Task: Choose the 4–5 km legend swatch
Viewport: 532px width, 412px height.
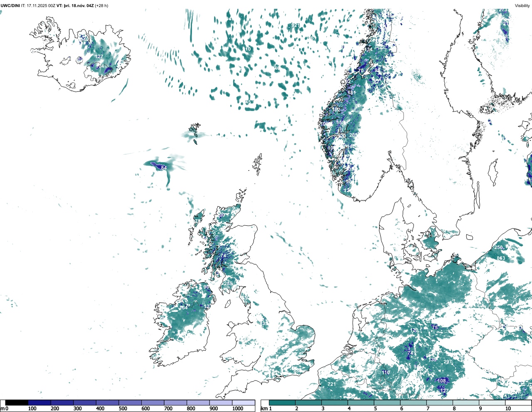Action: pos(361,403)
